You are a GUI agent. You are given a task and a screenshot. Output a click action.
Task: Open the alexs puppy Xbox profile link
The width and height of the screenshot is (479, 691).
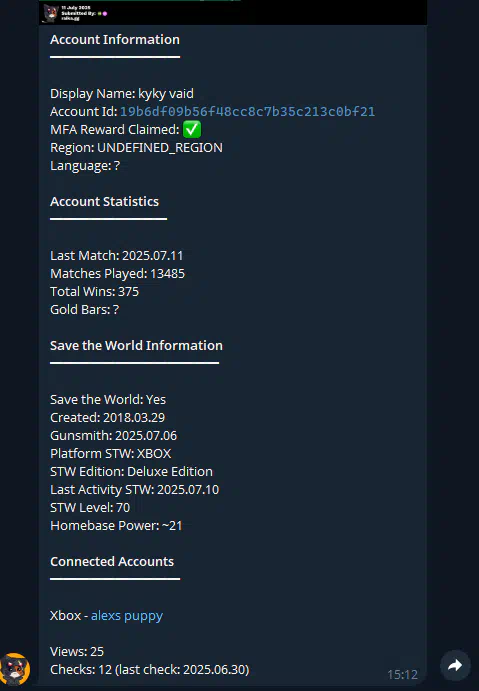[x=127, y=616]
